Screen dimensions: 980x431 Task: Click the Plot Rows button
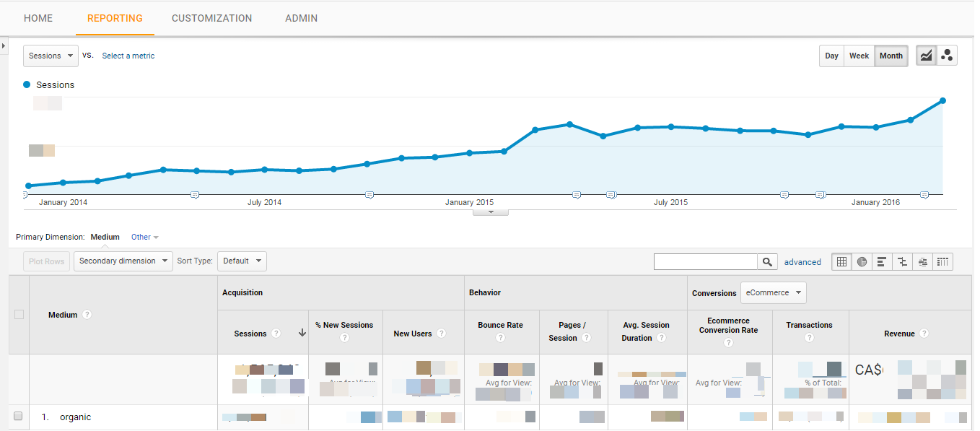[47, 261]
